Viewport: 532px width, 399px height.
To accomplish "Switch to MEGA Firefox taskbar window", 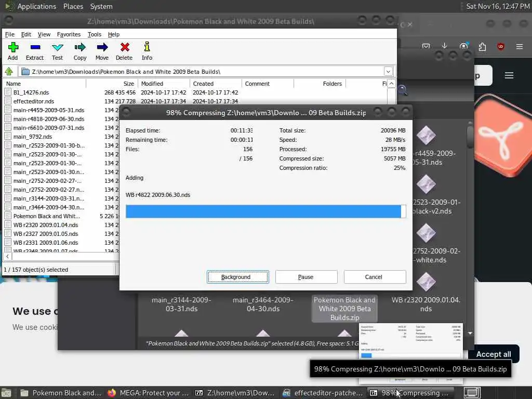I will (148, 393).
